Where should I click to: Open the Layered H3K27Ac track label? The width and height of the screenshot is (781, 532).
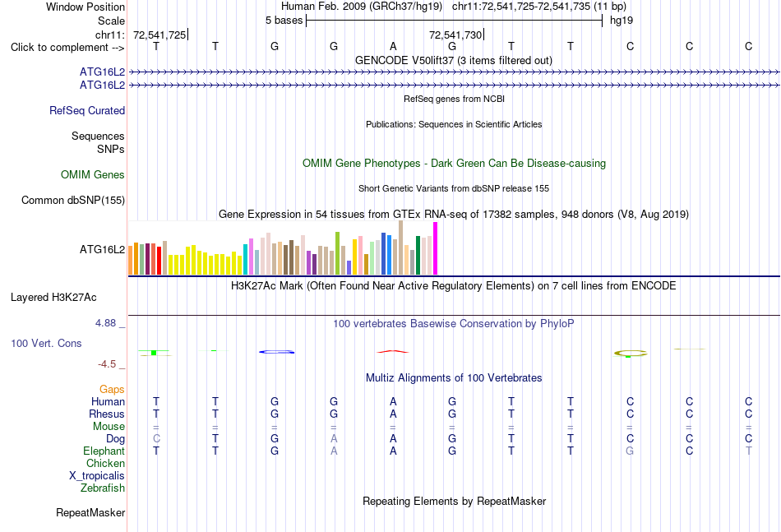click(x=53, y=298)
